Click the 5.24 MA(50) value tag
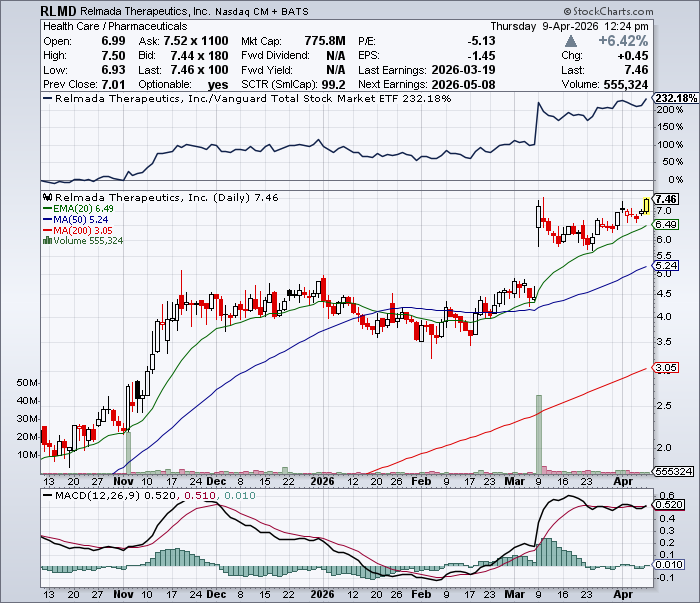 click(x=666, y=266)
